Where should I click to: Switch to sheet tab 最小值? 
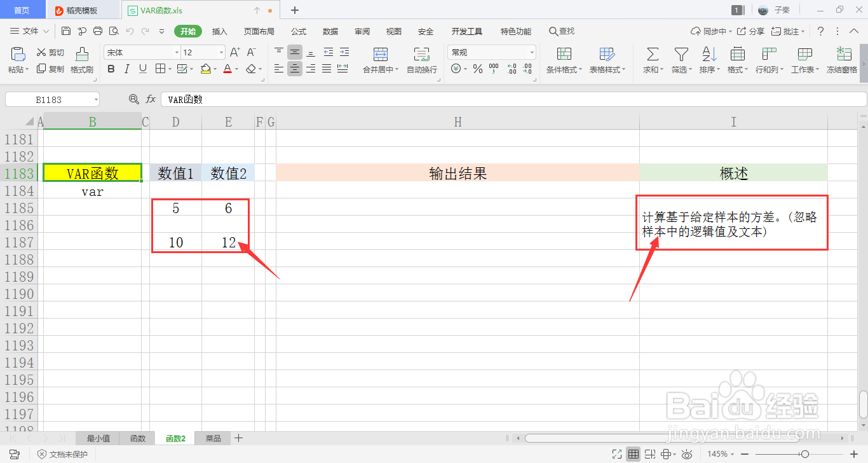(x=98, y=438)
